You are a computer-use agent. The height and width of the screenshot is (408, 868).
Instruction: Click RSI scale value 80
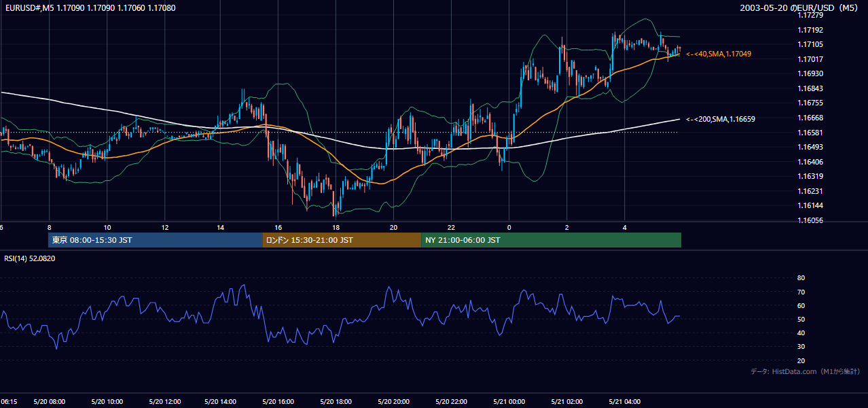click(801, 278)
